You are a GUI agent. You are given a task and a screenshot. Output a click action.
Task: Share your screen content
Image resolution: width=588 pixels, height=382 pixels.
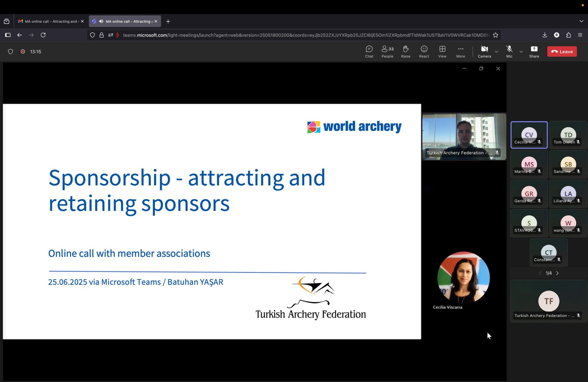534,51
